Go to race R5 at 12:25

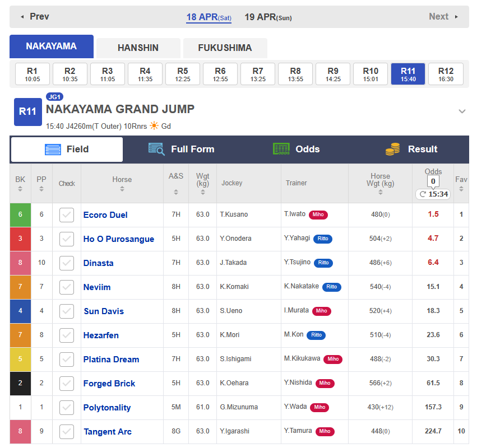(x=183, y=74)
